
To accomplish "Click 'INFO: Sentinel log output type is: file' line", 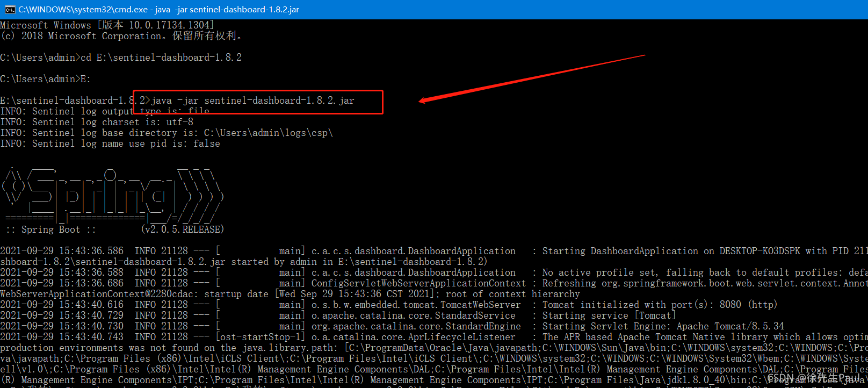I will (x=105, y=111).
